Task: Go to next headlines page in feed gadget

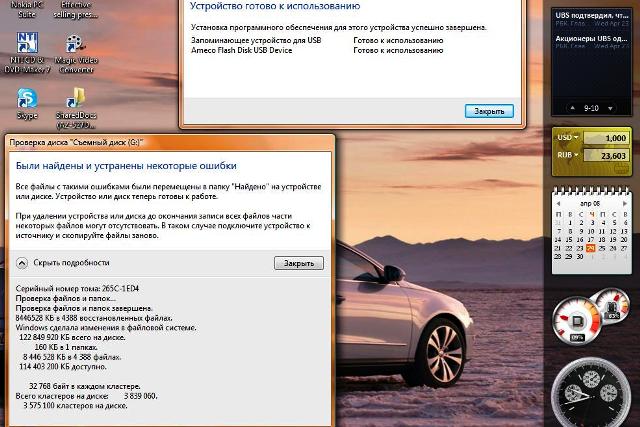Action: tap(608, 108)
